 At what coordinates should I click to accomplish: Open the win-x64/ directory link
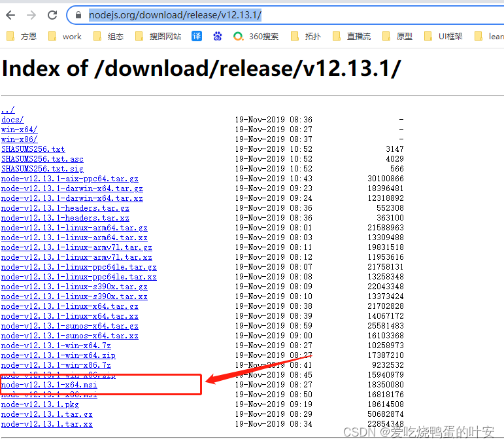(20, 130)
